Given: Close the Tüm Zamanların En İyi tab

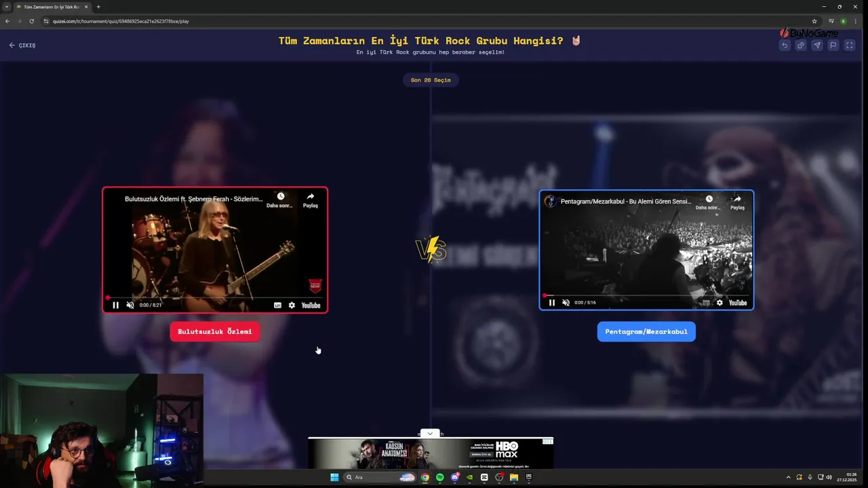Looking at the screenshot, I should pyautogui.click(x=86, y=7).
